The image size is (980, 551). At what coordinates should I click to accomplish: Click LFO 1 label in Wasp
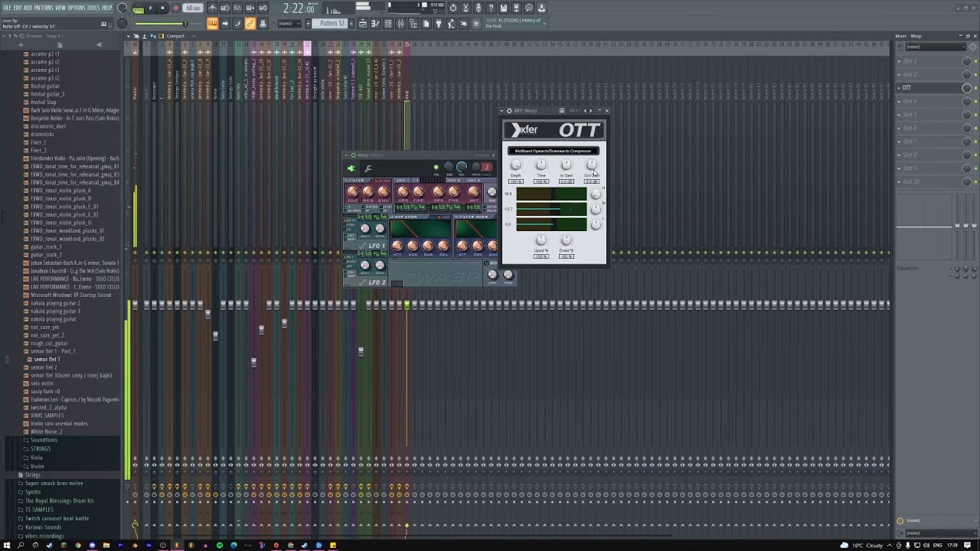pyautogui.click(x=377, y=246)
